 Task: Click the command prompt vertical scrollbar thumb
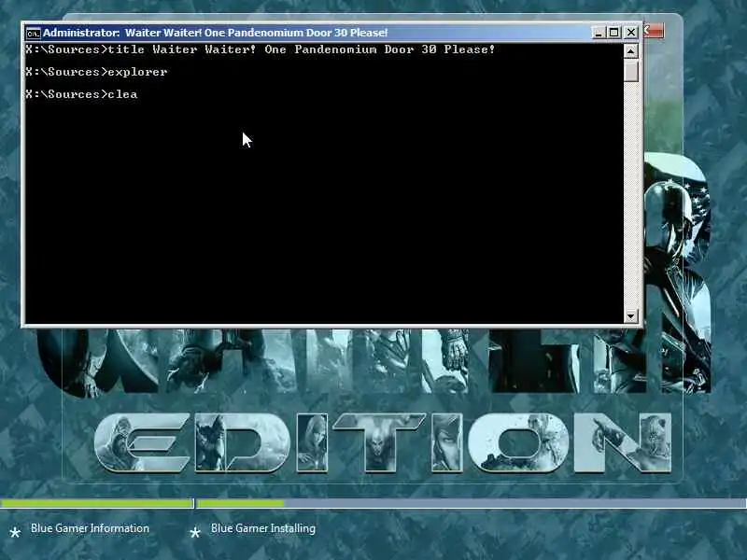pyautogui.click(x=631, y=71)
